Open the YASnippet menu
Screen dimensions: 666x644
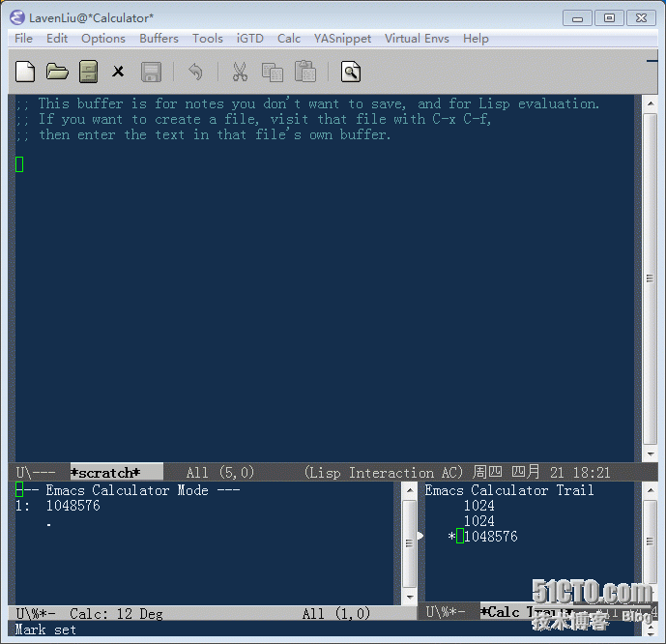(342, 39)
